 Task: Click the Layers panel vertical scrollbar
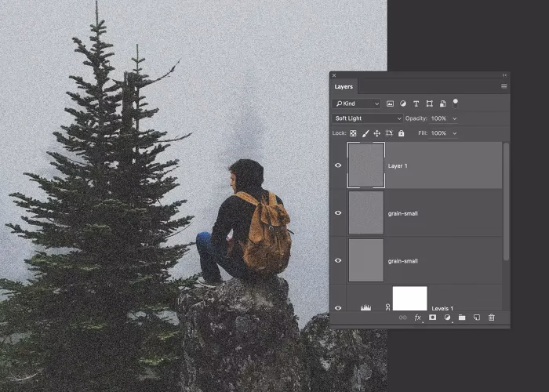click(506, 201)
